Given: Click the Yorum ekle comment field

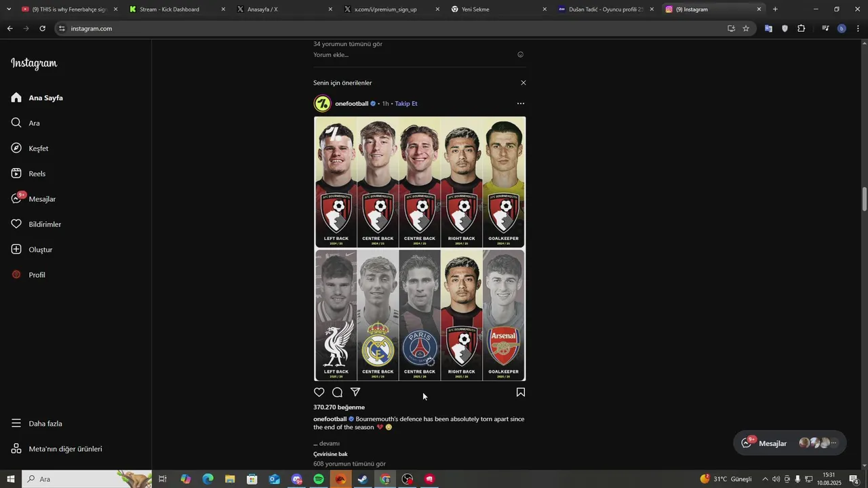Looking at the screenshot, I should coord(414,55).
